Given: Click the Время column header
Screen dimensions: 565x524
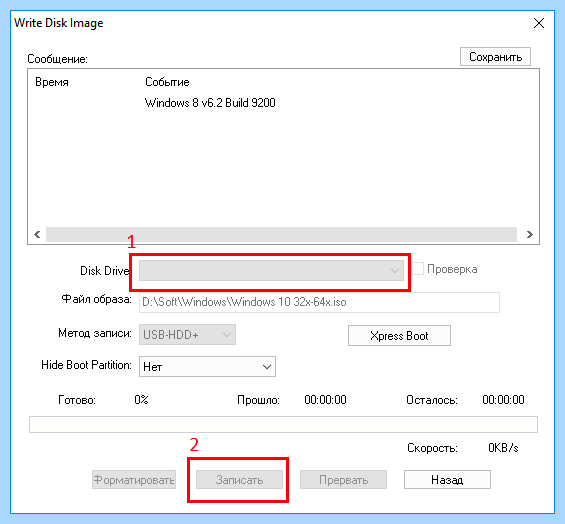Looking at the screenshot, I should [52, 82].
